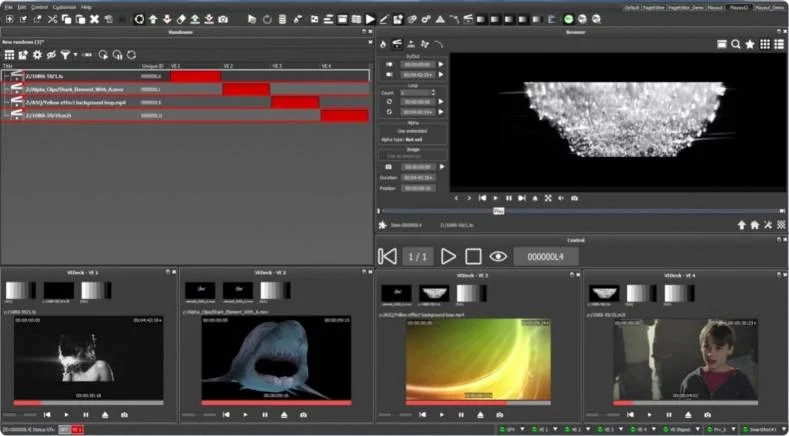This screenshot has width=789, height=436.
Task: Toggle the crossed-eye hide icon in rundown toolbar
Action: point(51,55)
